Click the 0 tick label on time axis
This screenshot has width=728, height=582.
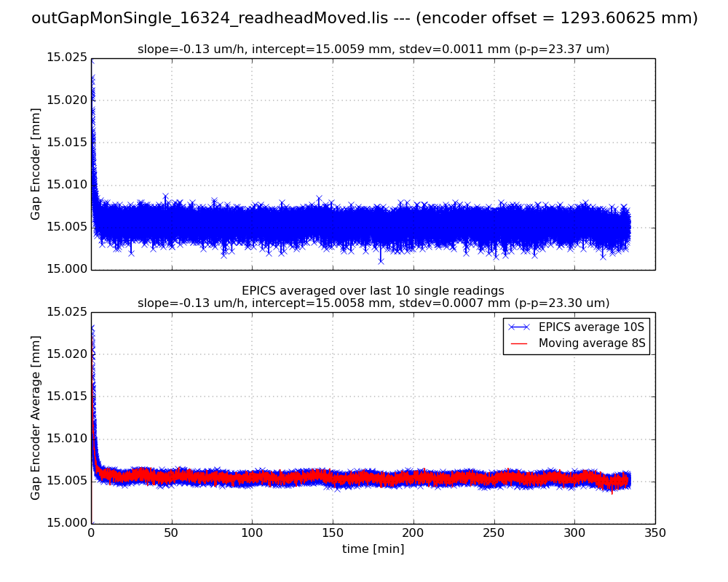pyautogui.click(x=91, y=533)
